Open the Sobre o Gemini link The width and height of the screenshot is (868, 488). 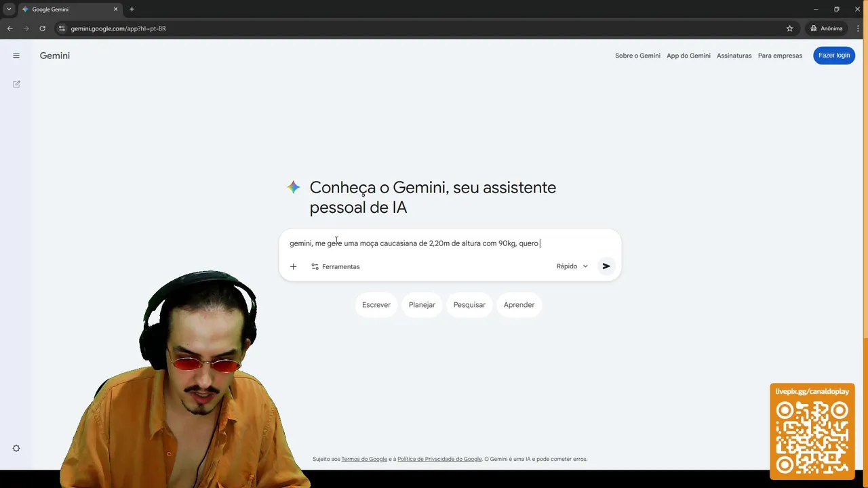pyautogui.click(x=637, y=56)
